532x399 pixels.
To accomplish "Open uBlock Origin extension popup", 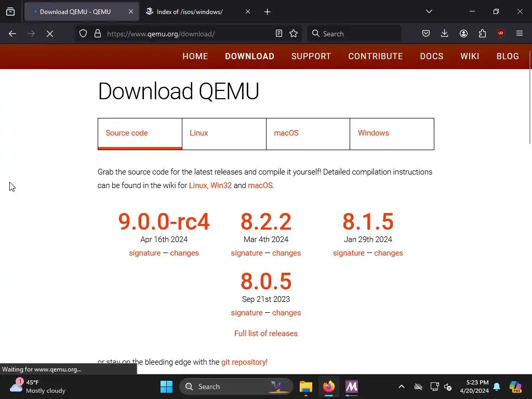I will (500, 33).
